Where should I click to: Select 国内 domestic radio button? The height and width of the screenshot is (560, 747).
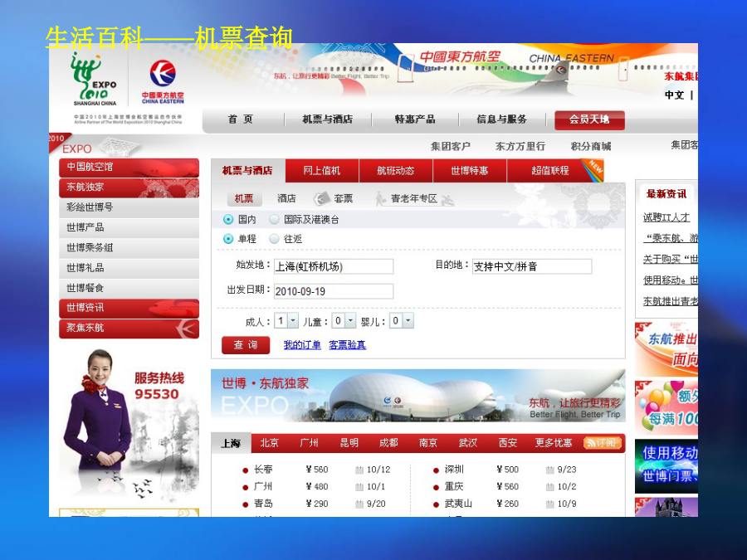[x=228, y=220]
